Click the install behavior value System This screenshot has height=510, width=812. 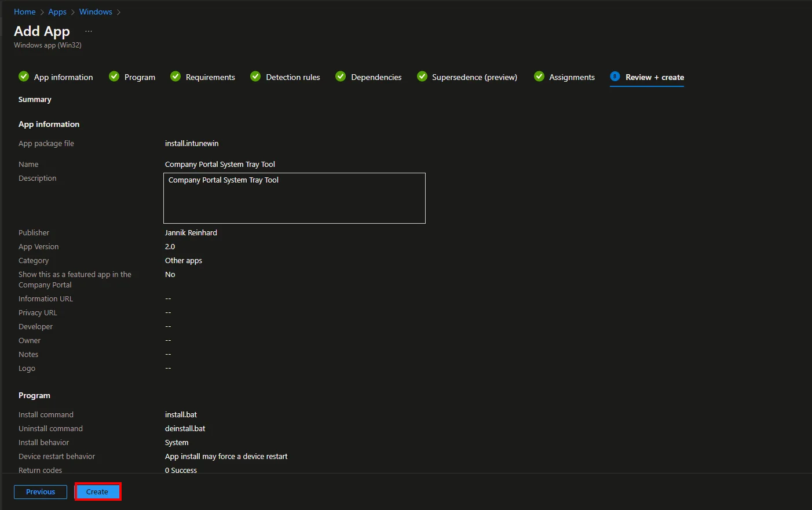177,443
